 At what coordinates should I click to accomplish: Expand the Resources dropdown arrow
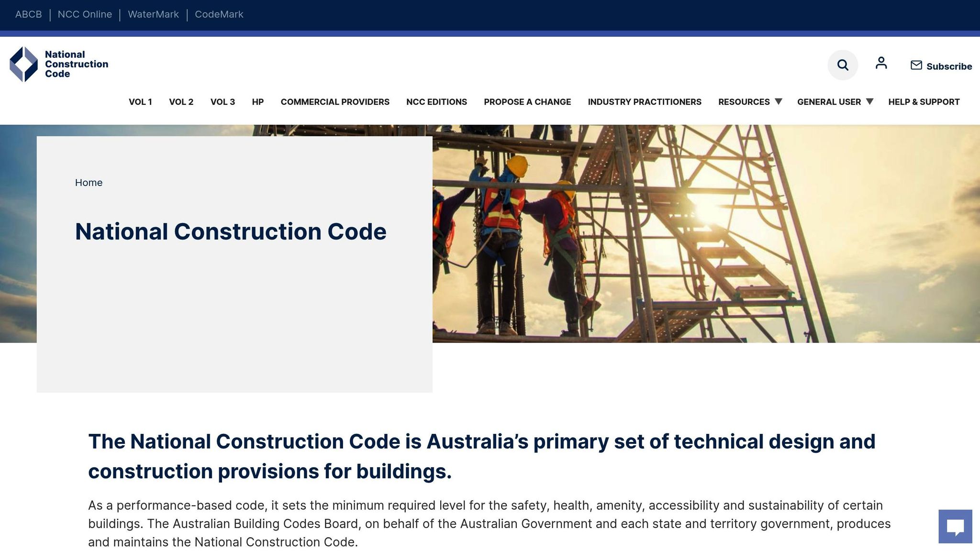point(779,101)
